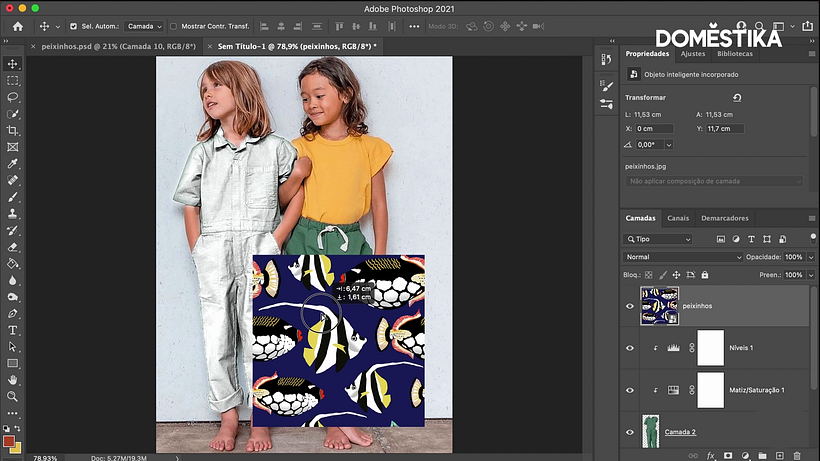
Task: Select the Spot Healing Brush tool
Action: (x=13, y=180)
